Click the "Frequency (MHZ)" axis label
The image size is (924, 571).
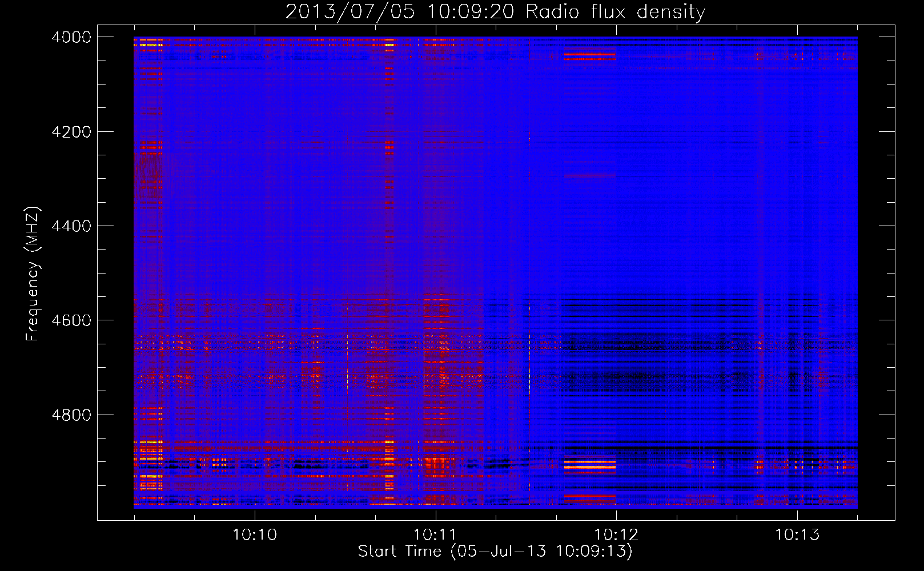(33, 274)
